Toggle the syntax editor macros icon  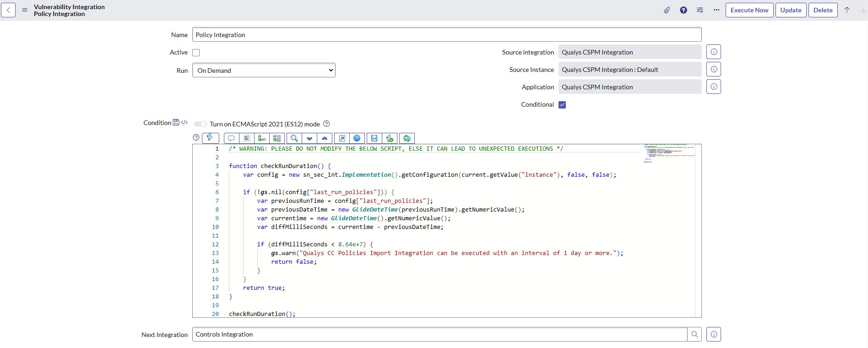pos(210,138)
